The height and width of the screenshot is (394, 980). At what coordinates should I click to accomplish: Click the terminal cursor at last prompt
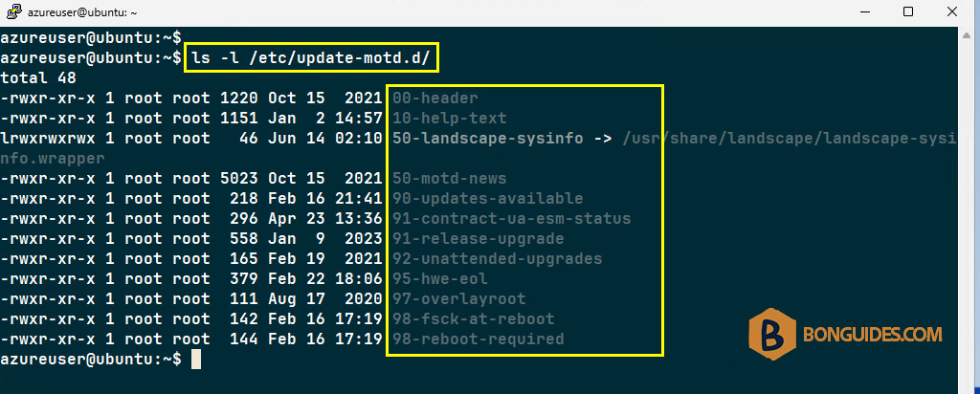click(196, 359)
